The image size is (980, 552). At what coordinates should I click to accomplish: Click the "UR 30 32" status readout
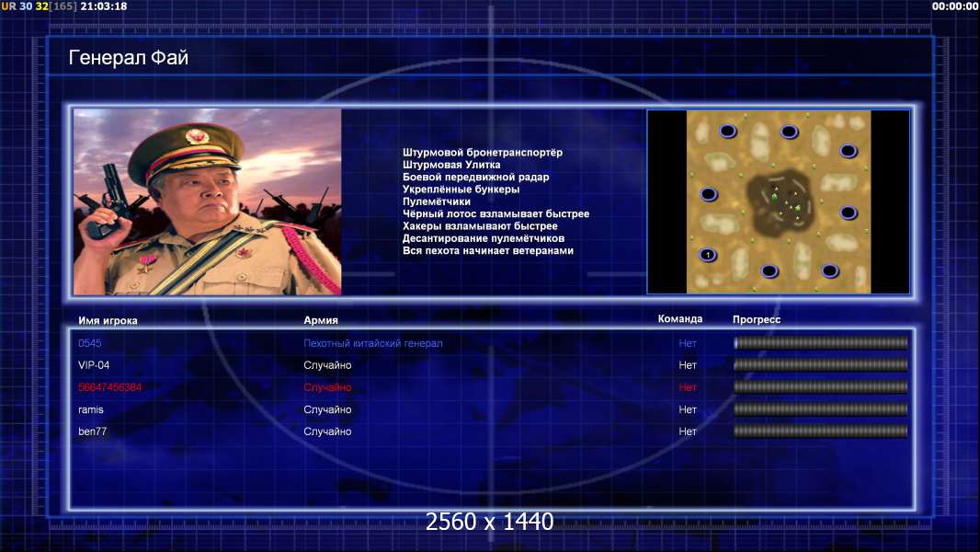click(x=25, y=6)
